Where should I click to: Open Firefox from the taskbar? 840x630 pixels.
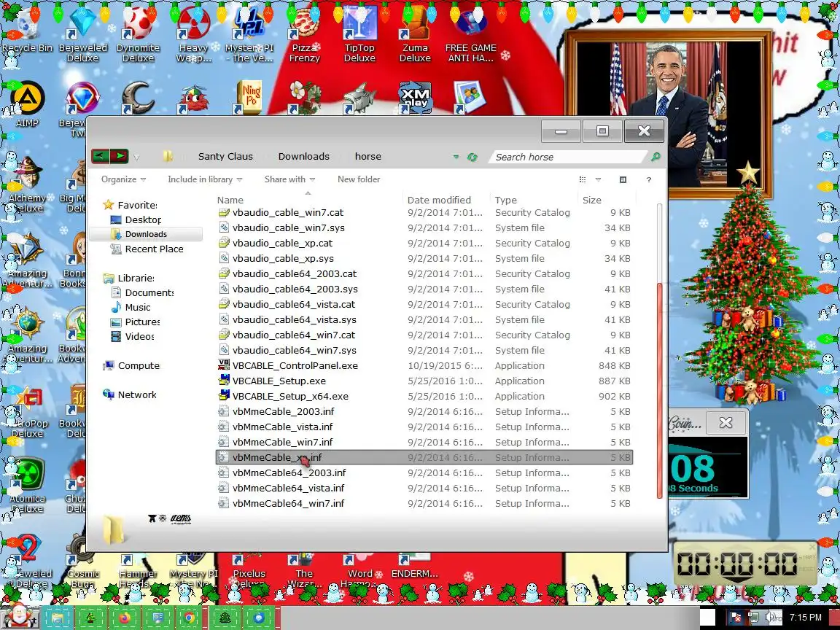pos(124,618)
